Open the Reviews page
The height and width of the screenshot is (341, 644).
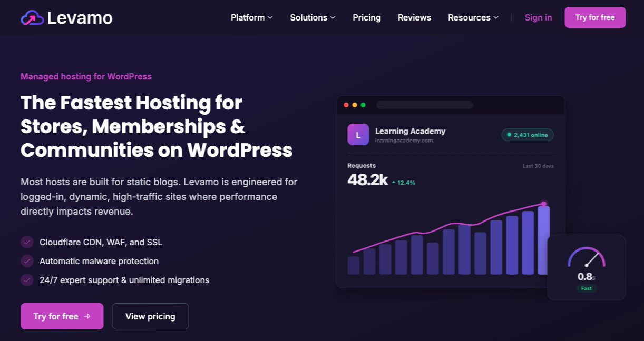(x=414, y=17)
